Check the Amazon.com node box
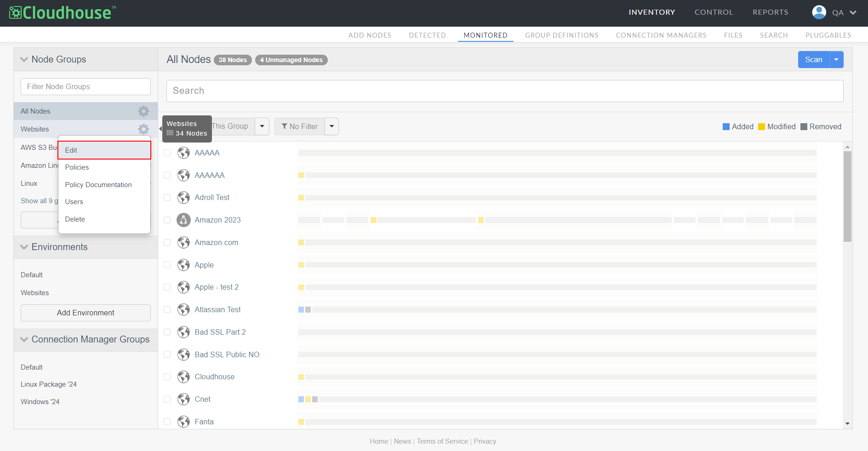This screenshot has height=451, width=868. click(167, 242)
